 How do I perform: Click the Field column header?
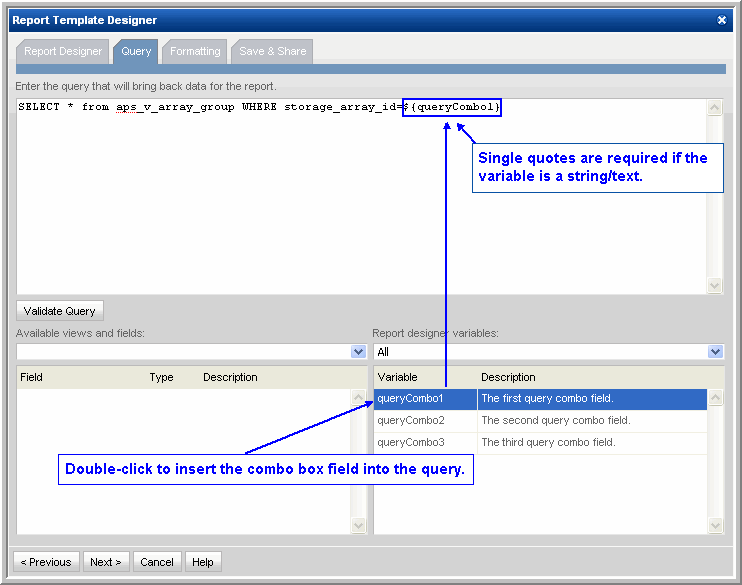(32, 377)
